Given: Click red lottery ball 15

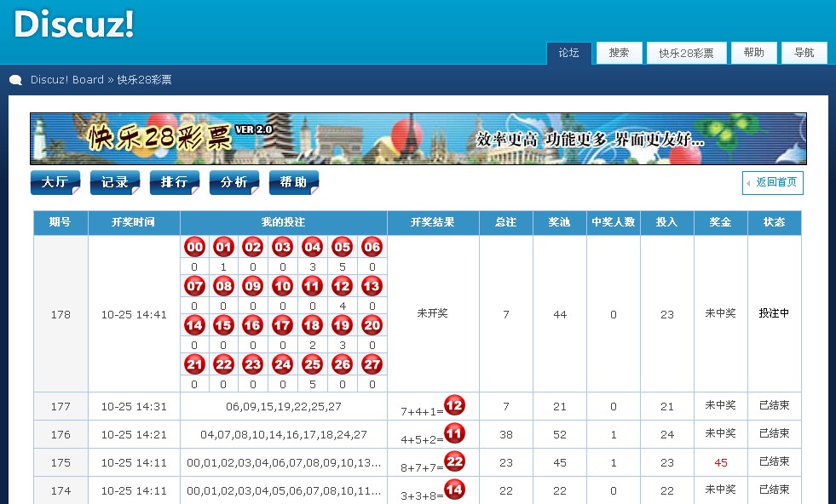Looking at the screenshot, I should 223,325.
